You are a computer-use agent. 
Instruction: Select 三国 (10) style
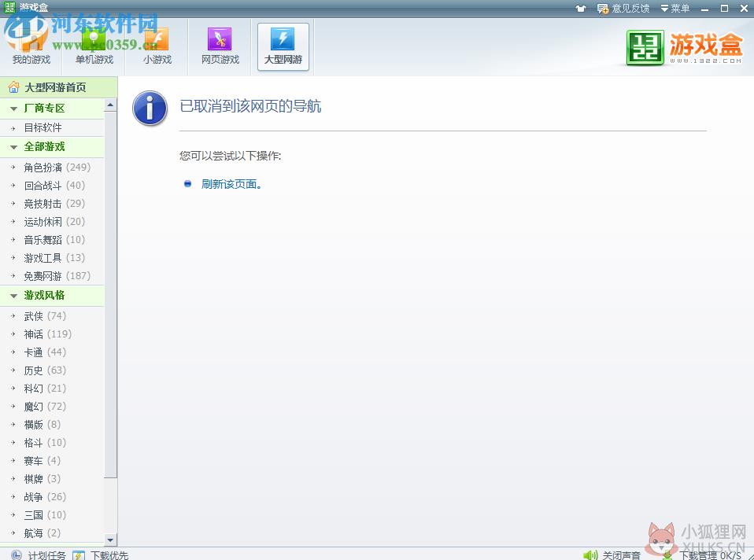pos(52,515)
